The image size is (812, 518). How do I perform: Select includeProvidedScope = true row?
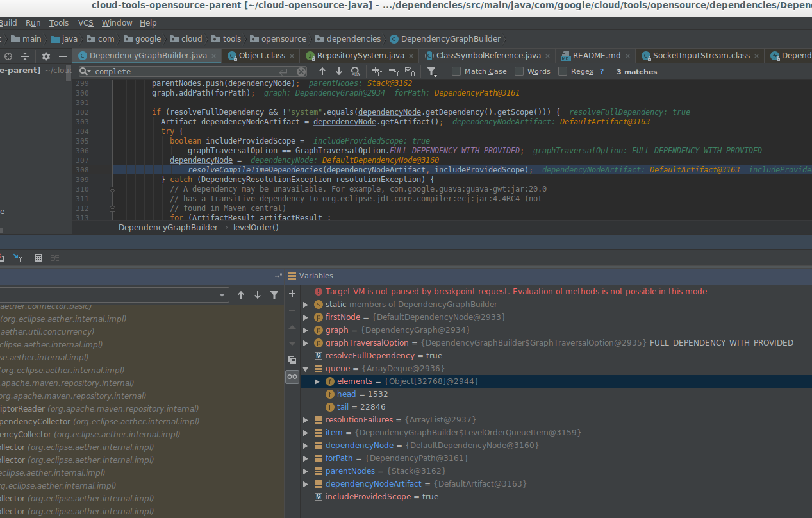pos(556,497)
